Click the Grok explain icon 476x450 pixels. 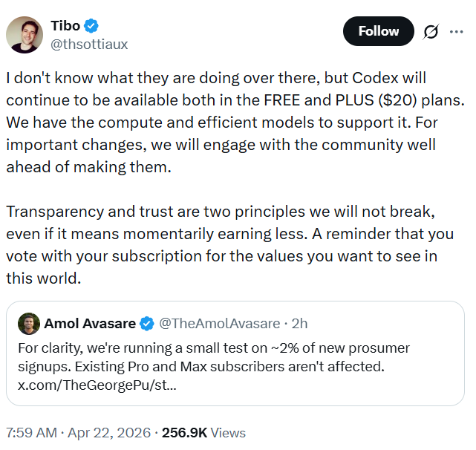(x=431, y=32)
